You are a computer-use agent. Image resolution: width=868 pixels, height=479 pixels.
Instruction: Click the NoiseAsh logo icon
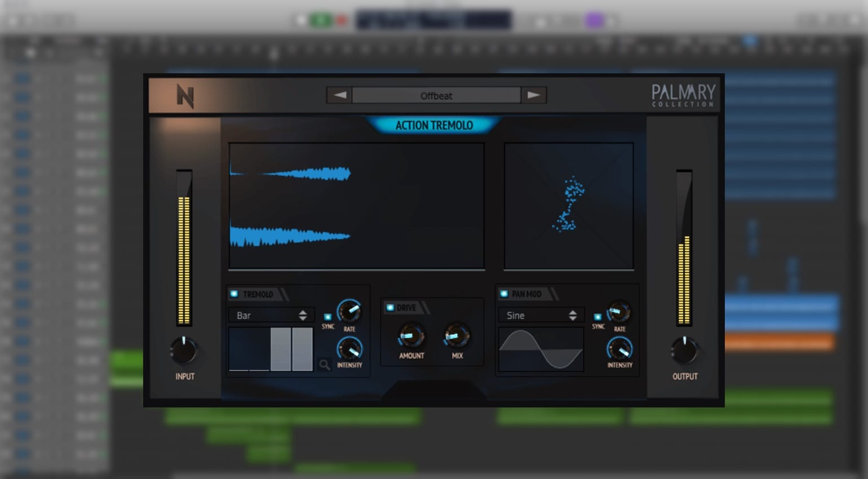click(x=186, y=97)
